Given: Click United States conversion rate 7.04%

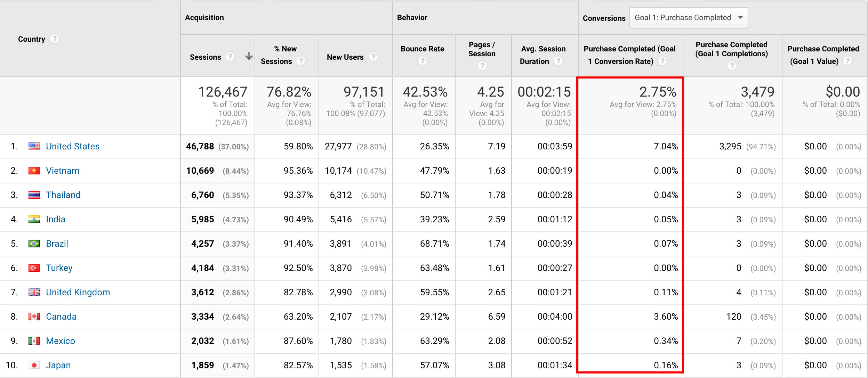Looking at the screenshot, I should [x=666, y=146].
